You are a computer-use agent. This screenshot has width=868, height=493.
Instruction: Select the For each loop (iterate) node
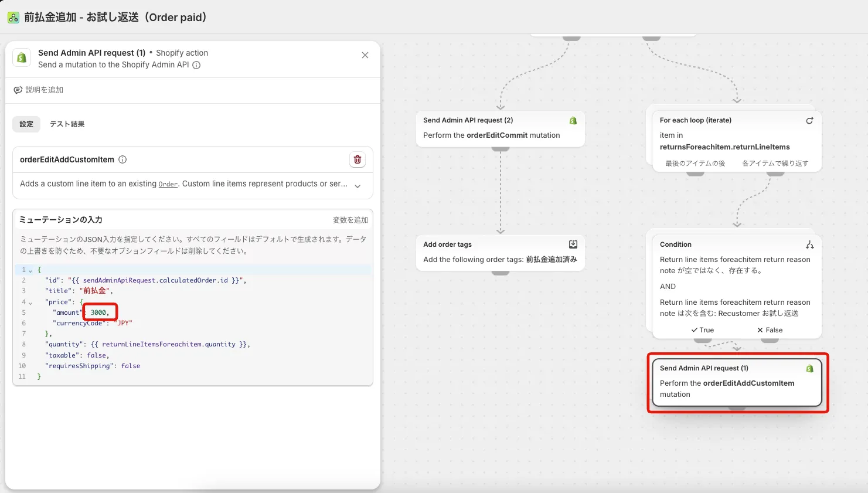pos(737,141)
